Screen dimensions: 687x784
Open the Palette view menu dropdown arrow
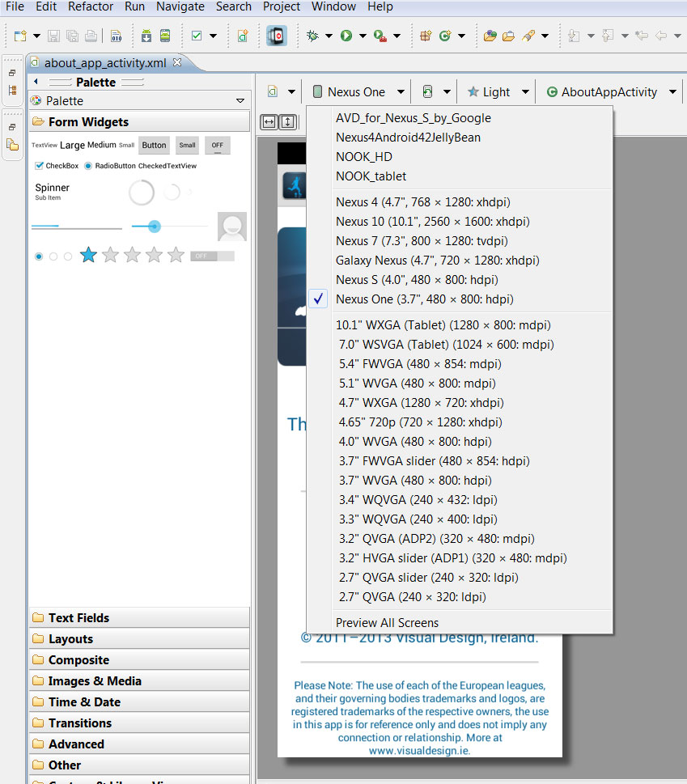[240, 101]
